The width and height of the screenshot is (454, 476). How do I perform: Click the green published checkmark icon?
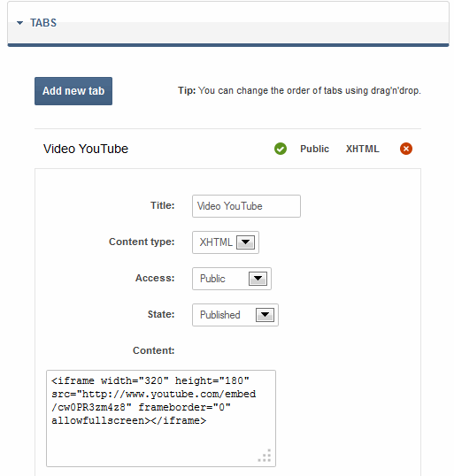281,149
